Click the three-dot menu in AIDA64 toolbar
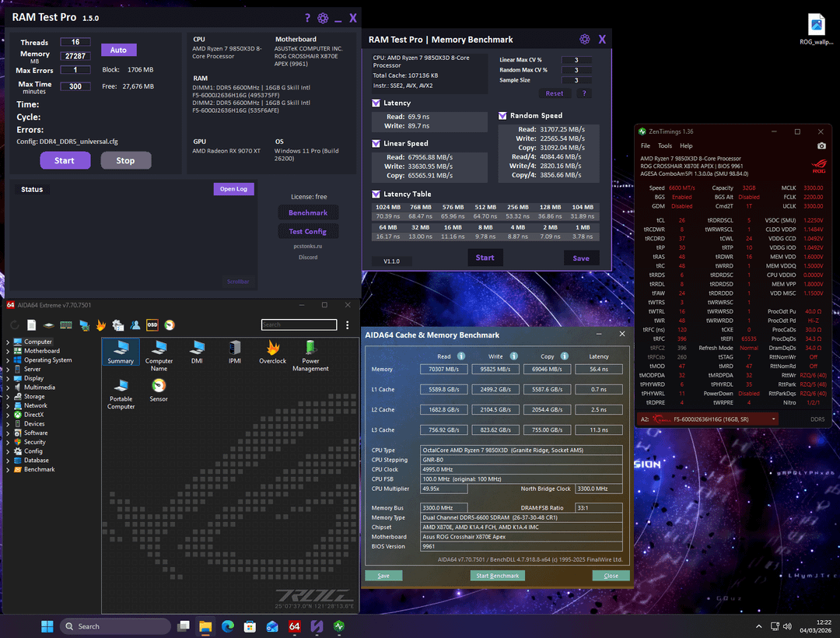Screen dimensions: 840x638 point(346,324)
